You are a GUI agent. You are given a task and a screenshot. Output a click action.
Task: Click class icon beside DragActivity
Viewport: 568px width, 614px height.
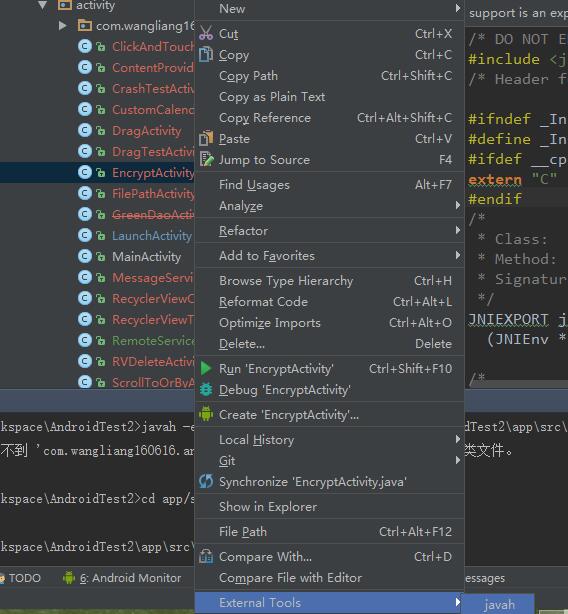coord(85,130)
